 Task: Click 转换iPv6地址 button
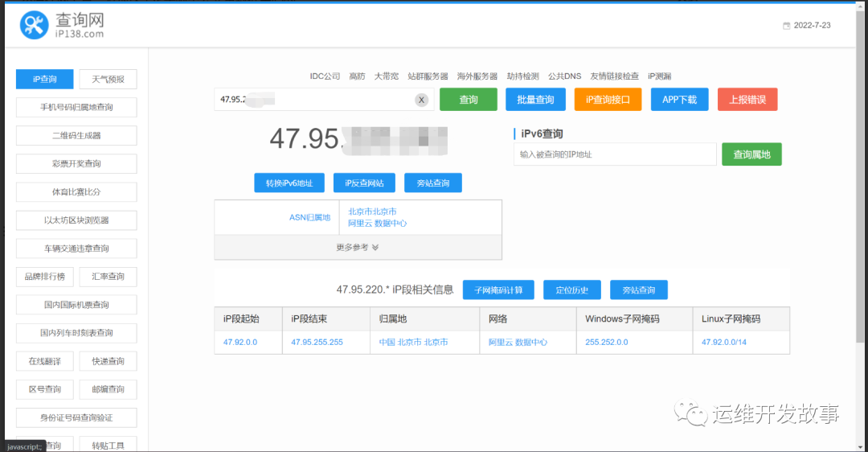pos(289,183)
